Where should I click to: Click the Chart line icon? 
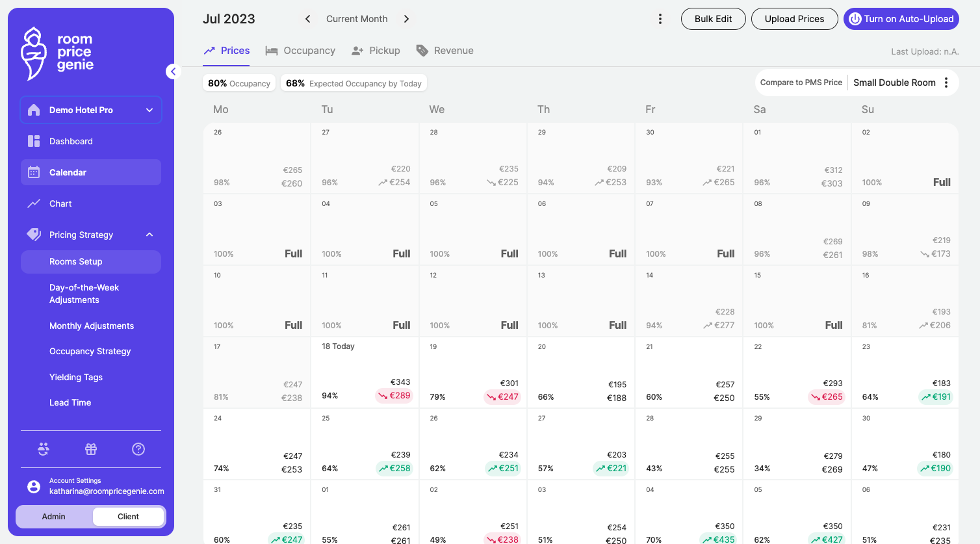click(x=34, y=203)
